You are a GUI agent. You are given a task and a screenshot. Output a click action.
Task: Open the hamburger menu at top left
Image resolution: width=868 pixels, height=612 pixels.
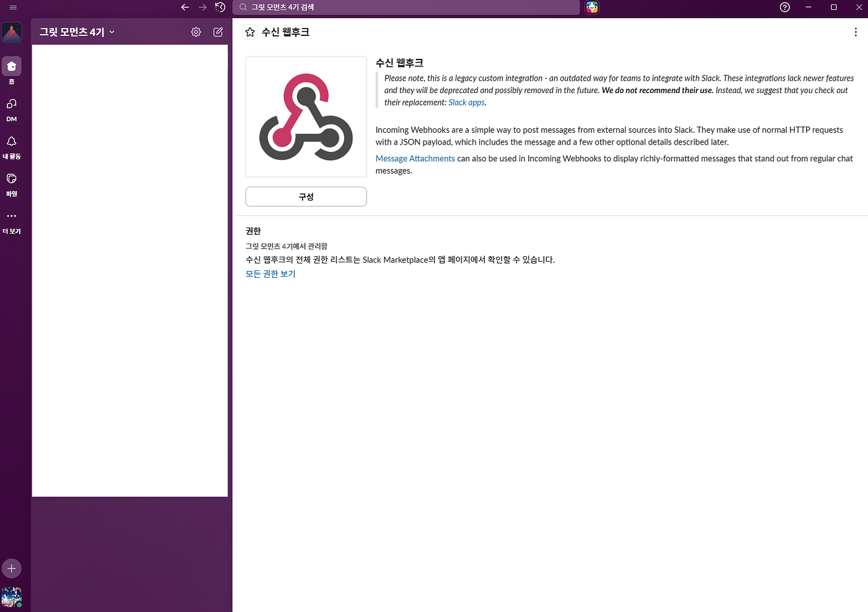pyautogui.click(x=12, y=7)
